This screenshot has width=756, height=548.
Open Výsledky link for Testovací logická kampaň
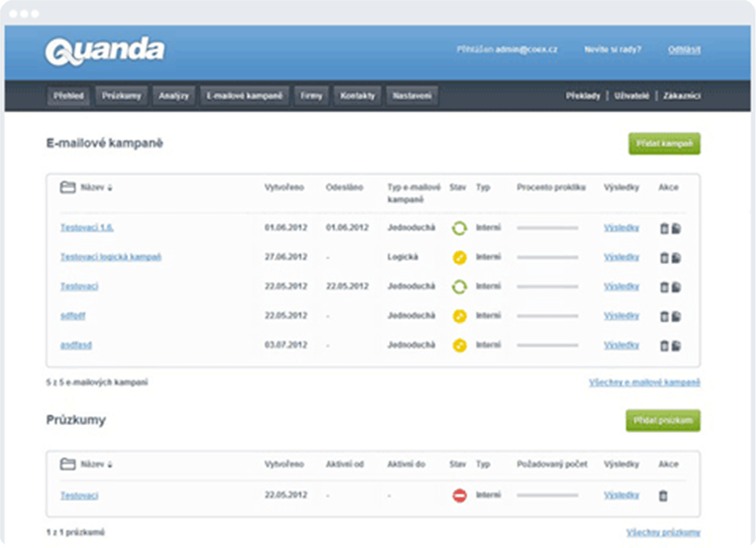(x=621, y=257)
